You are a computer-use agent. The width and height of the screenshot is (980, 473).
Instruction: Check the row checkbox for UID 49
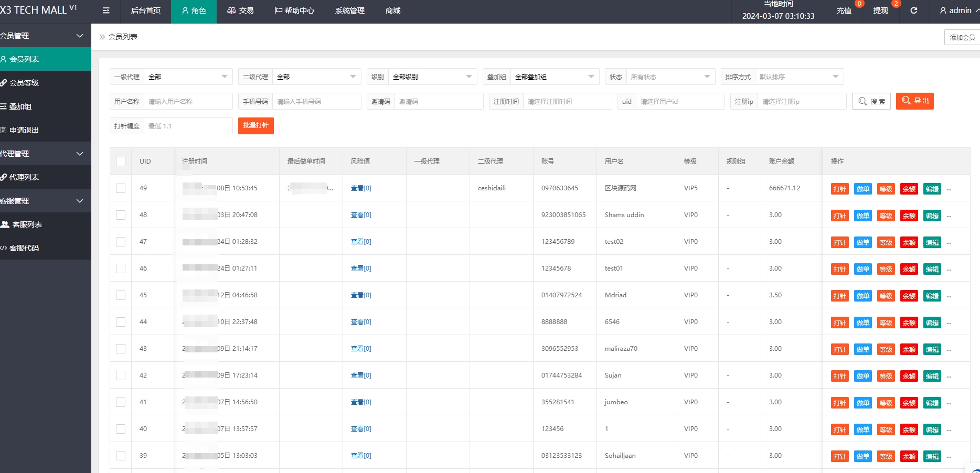121,188
